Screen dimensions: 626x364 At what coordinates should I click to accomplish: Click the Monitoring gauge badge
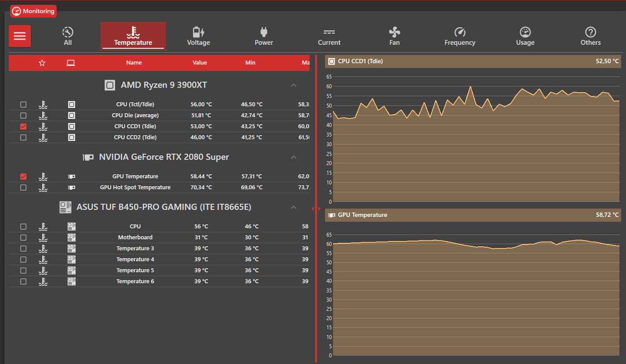[x=33, y=11]
